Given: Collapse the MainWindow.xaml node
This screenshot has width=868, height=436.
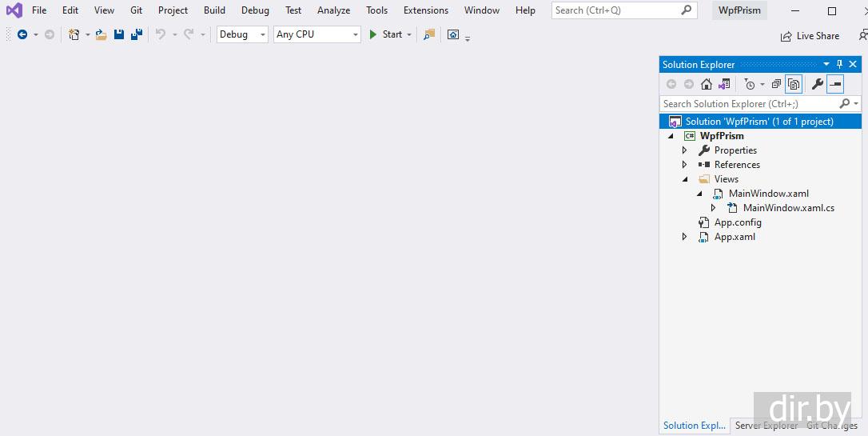Looking at the screenshot, I should [699, 194].
